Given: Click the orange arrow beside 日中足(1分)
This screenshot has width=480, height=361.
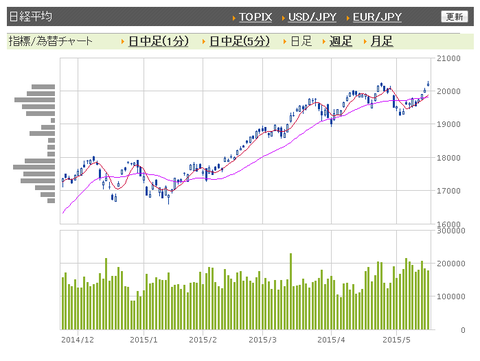Looking at the screenshot, I should click(123, 42).
